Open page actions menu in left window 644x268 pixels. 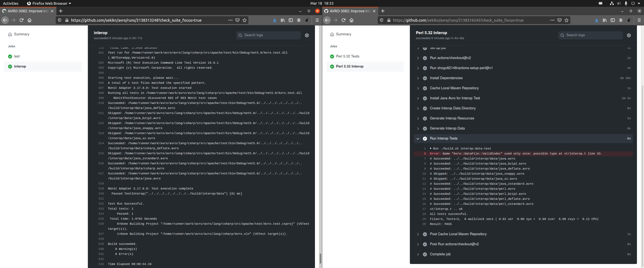click(x=230, y=20)
